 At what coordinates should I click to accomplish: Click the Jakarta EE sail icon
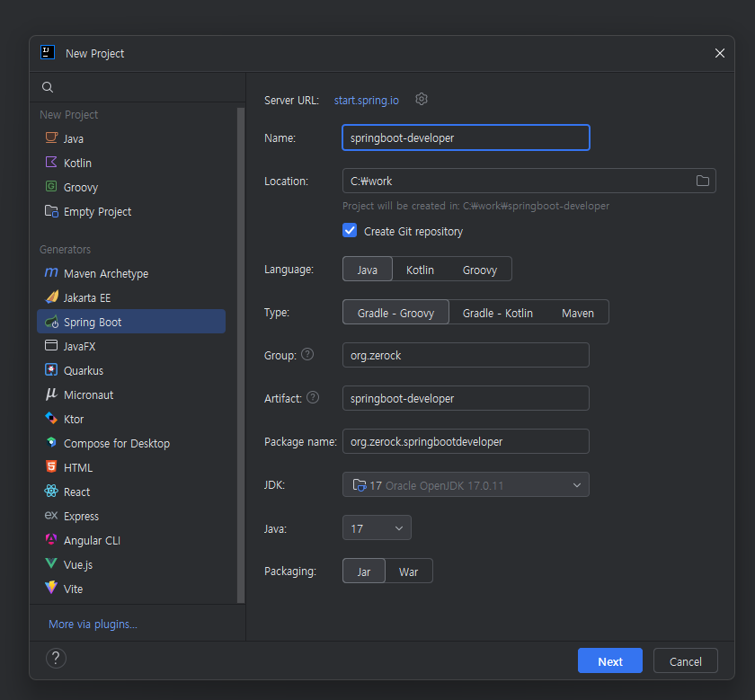[x=51, y=297]
